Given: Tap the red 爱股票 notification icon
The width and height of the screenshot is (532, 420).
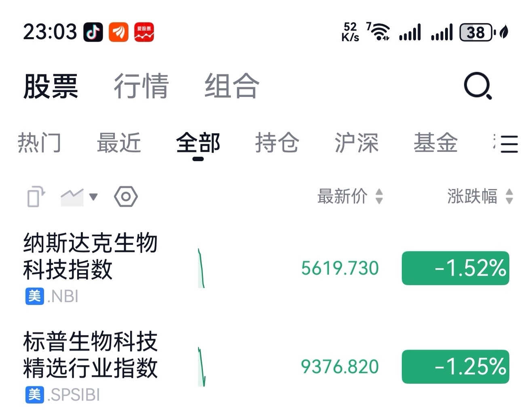Looking at the screenshot, I should point(144,32).
